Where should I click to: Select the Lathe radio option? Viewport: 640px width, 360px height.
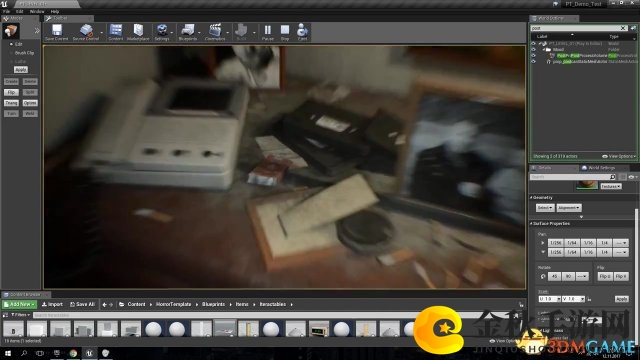point(11,61)
